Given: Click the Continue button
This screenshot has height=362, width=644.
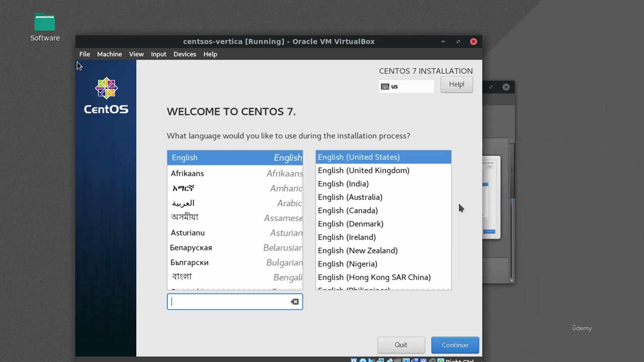Looking at the screenshot, I should [x=455, y=345].
